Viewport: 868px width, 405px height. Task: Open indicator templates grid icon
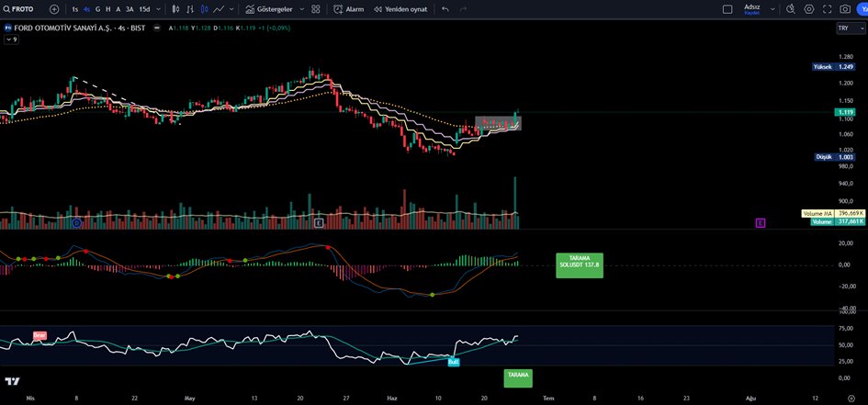click(316, 9)
